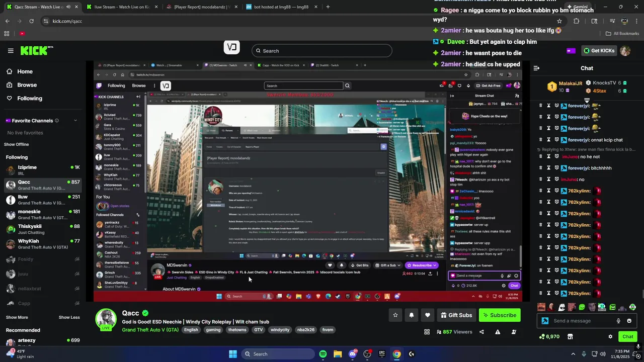Switch to the Iluw Stream tab
The image size is (644, 362).
click(121, 7)
